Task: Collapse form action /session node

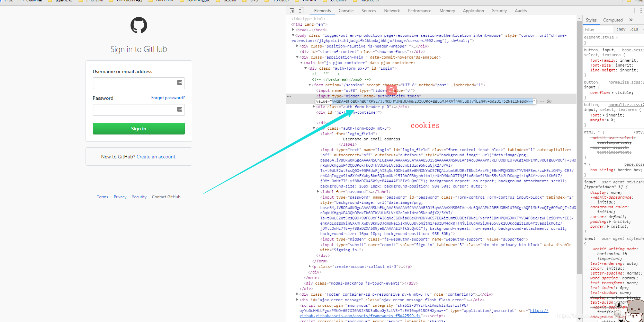Action: [310, 85]
